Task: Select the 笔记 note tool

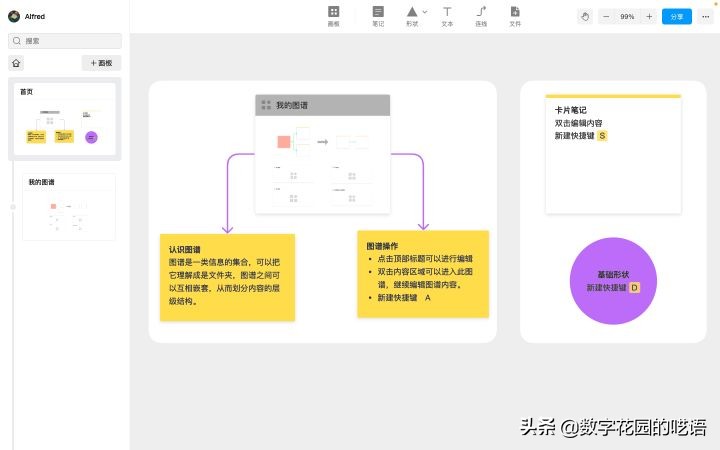Action: click(378, 16)
